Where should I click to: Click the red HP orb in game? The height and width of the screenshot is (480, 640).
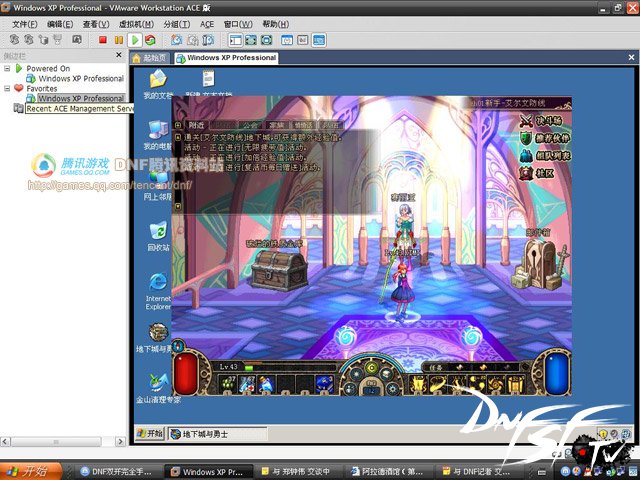pos(186,373)
